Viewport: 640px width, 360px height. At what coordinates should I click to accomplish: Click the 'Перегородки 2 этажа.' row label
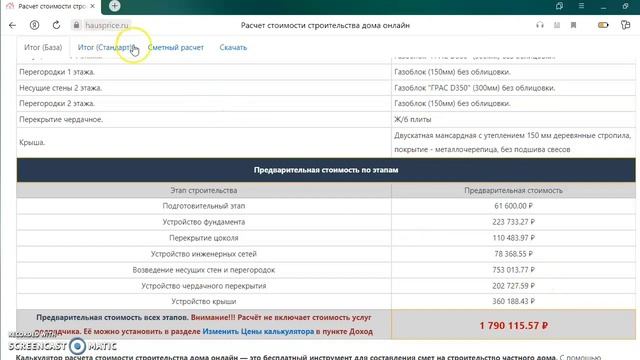click(57, 103)
